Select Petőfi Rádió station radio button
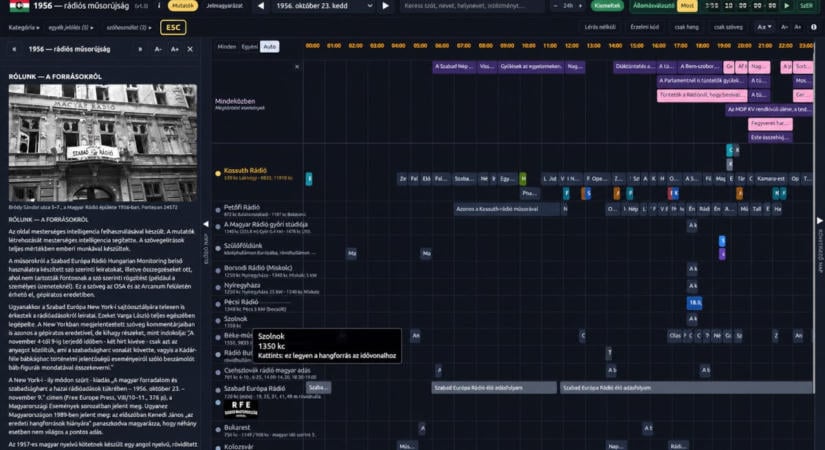The height and width of the screenshot is (450, 825). click(218, 209)
